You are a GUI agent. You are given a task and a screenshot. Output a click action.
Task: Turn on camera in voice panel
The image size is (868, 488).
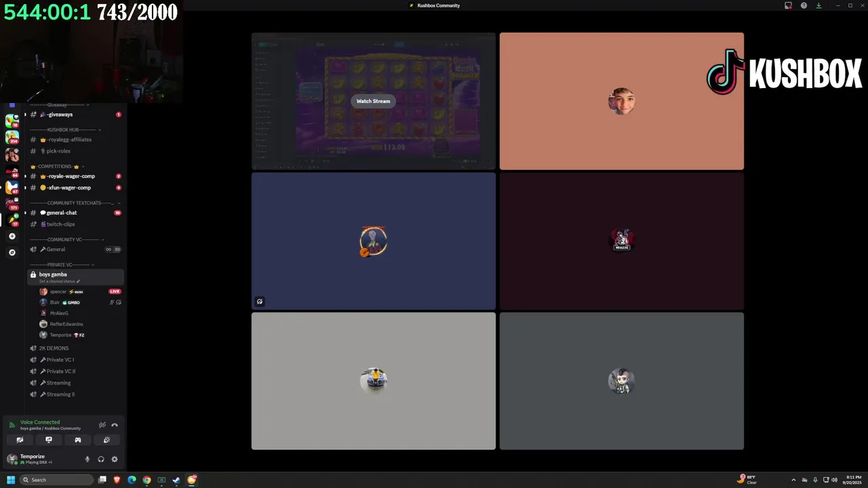pyautogui.click(x=20, y=440)
